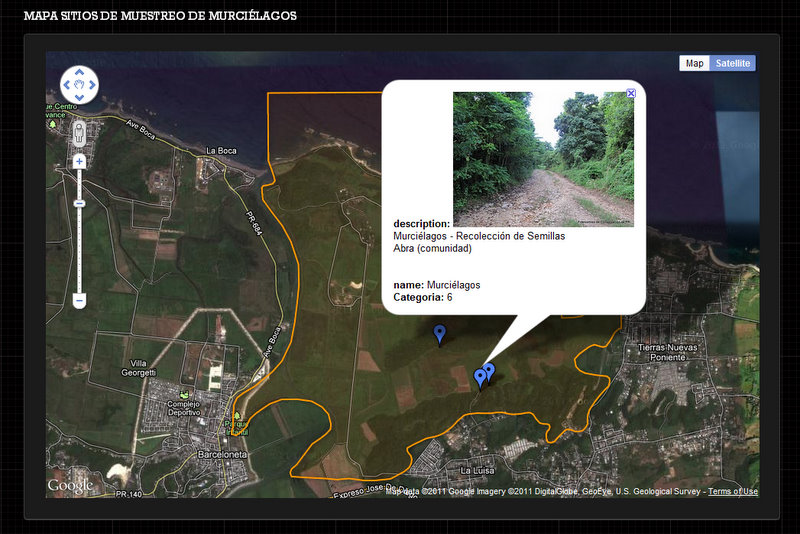Switch to Map view
Viewport: 800px width, 534px height.
pos(694,63)
